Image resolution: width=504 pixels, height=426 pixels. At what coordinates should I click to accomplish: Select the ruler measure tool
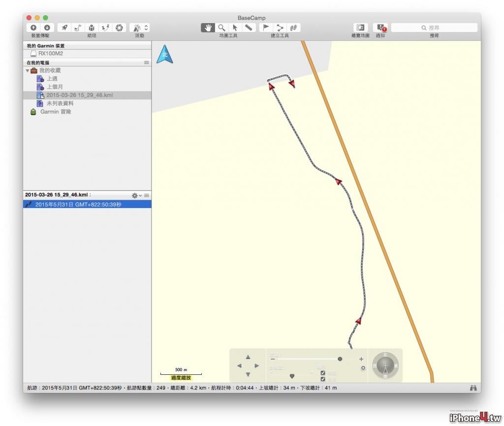[249, 28]
